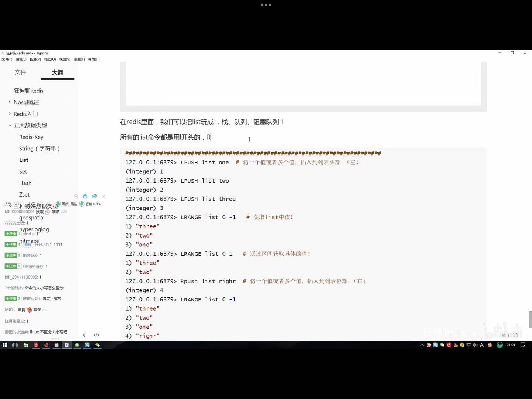Viewport: 532px width, 399px height.
Task: Click code line 'LPUSH list one'
Action: pos(205,163)
